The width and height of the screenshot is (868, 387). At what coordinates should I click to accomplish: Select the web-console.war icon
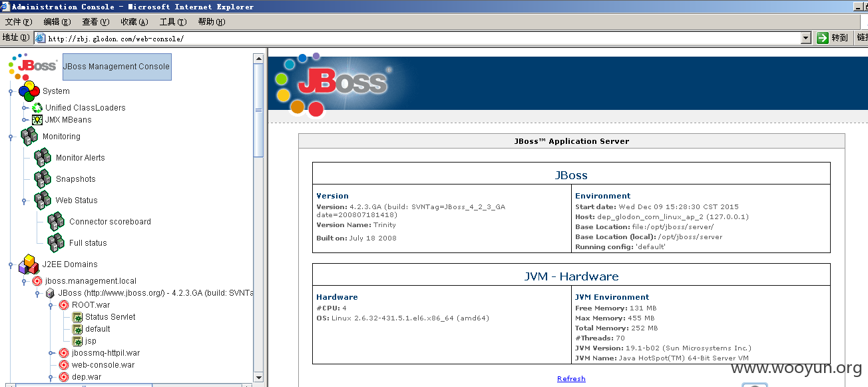[64, 365]
